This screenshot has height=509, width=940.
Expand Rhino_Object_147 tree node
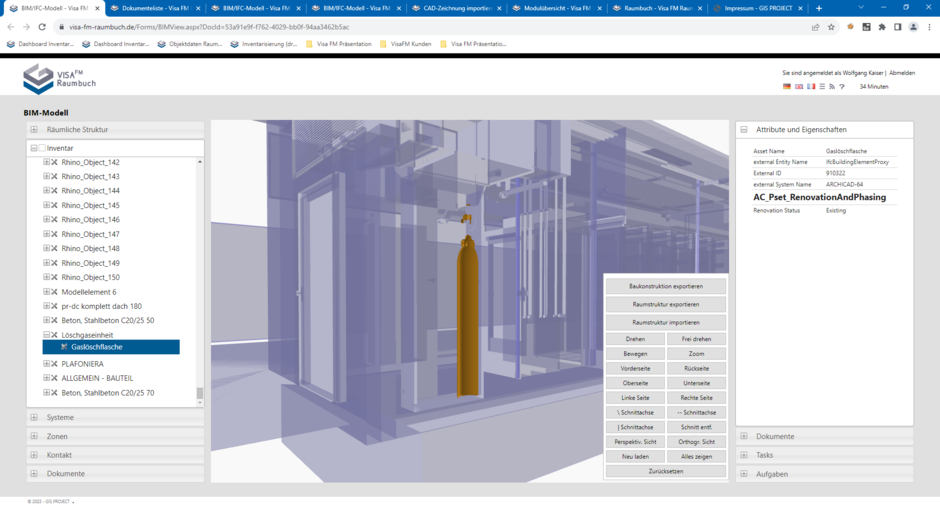coord(46,234)
